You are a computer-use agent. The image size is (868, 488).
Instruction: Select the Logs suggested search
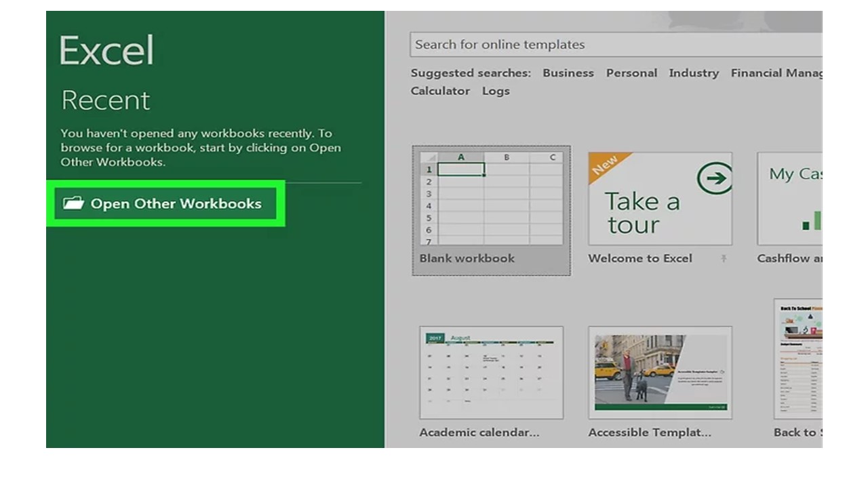coord(496,90)
